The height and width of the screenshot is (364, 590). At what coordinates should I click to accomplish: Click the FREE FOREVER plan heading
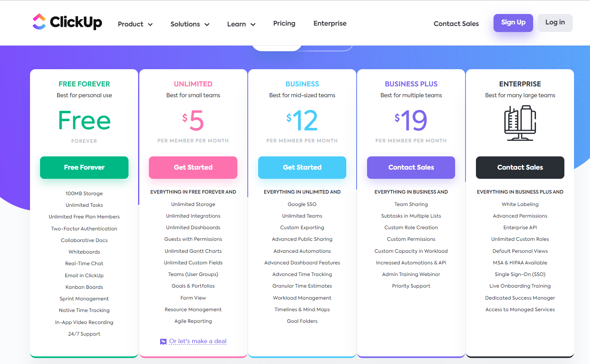point(84,84)
